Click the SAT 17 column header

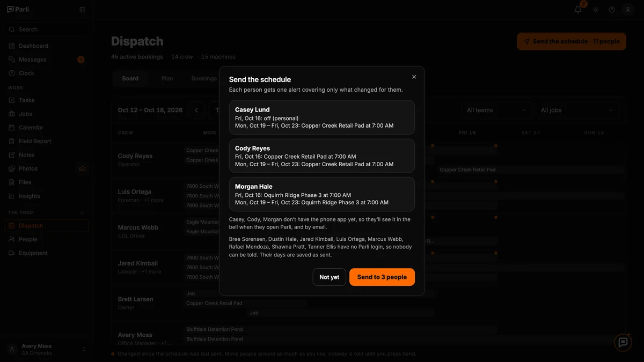(x=530, y=132)
